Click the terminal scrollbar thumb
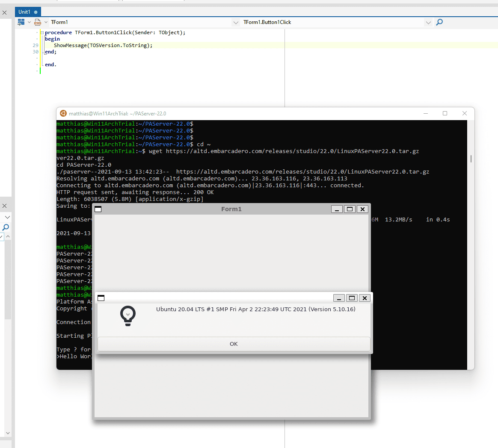The height and width of the screenshot is (448, 498). [471, 159]
